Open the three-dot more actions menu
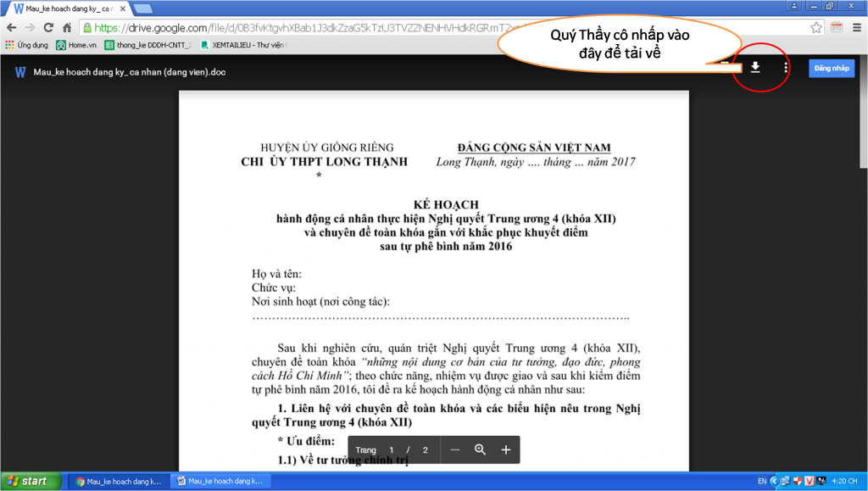This screenshot has width=868, height=491. pyautogui.click(x=786, y=68)
